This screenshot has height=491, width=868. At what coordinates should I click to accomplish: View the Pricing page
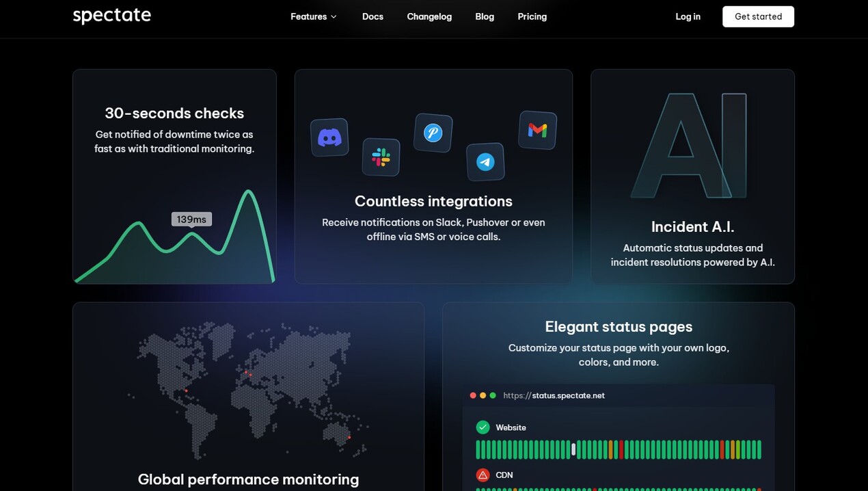tap(532, 16)
